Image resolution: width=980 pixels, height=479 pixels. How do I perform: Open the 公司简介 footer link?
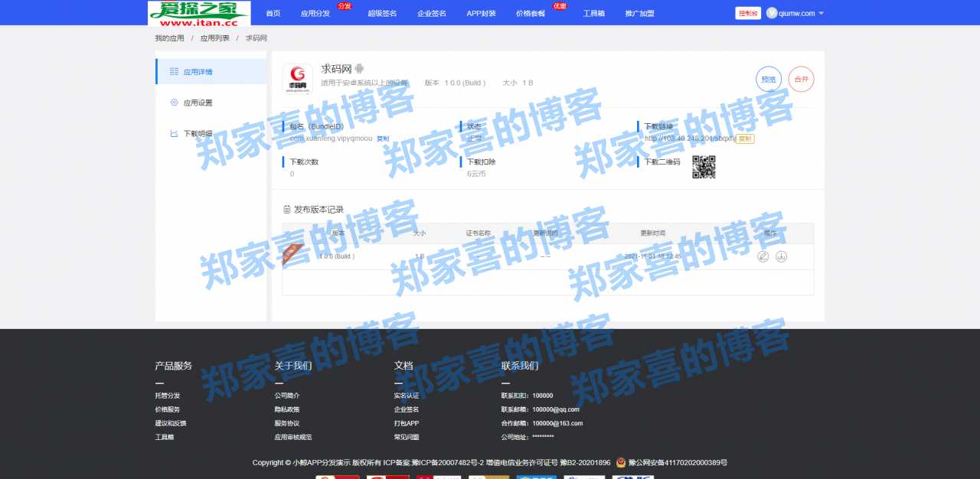[287, 396]
